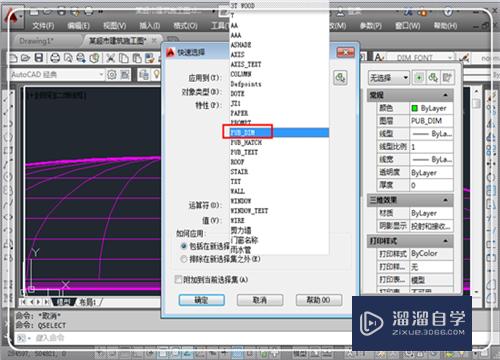Open the 插入(I) menu
This screenshot has width=500, height=360.
pyautogui.click(x=150, y=26)
